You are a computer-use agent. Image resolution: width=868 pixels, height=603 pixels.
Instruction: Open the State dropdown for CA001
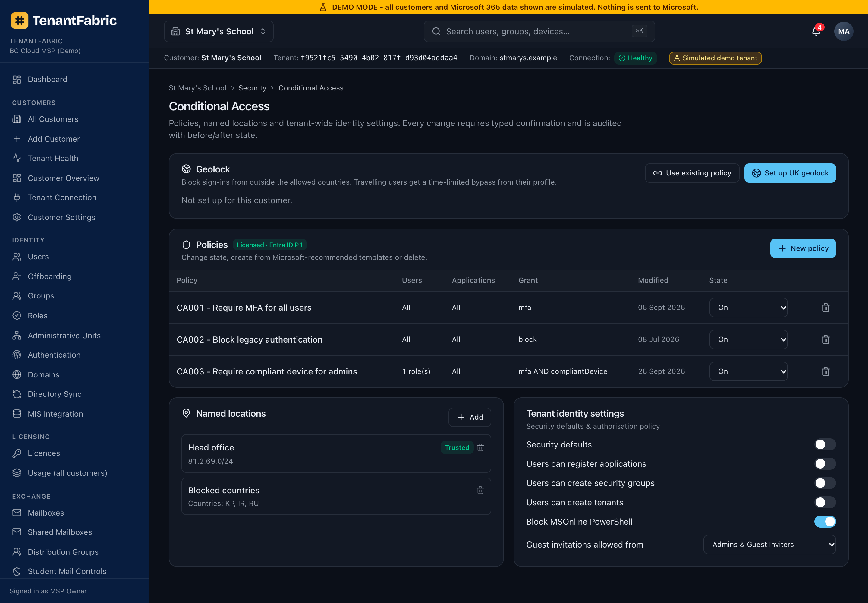pos(748,308)
